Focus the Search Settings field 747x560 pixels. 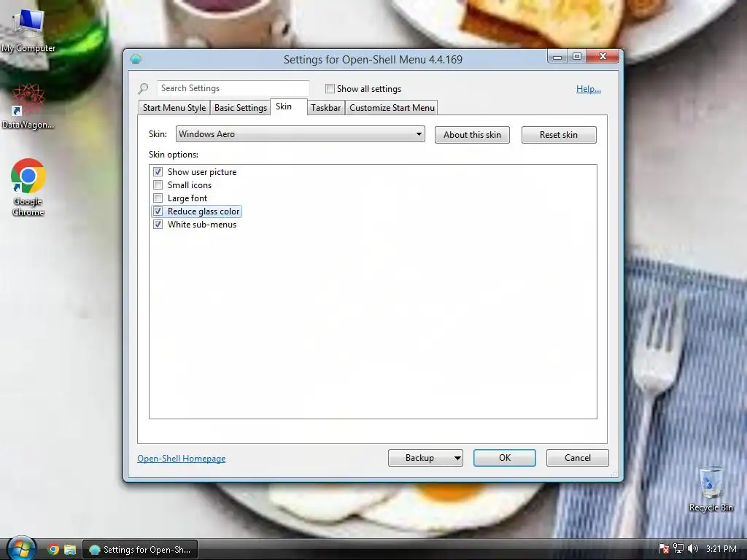point(233,88)
